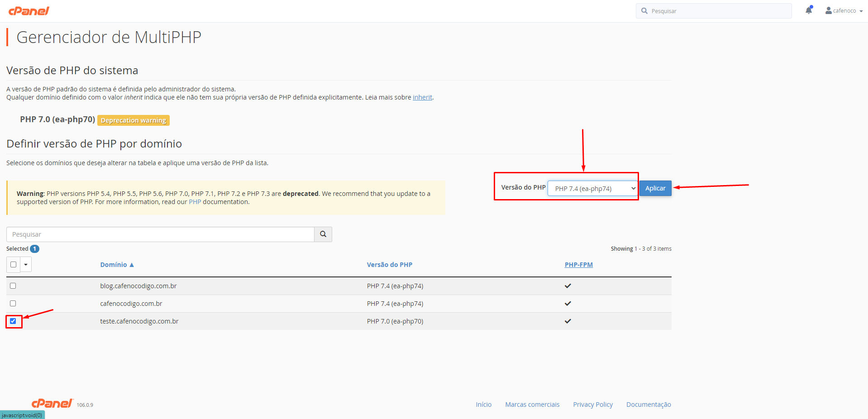Click the 106.0.9 version number in footer
The width and height of the screenshot is (868, 419).
coord(85,405)
